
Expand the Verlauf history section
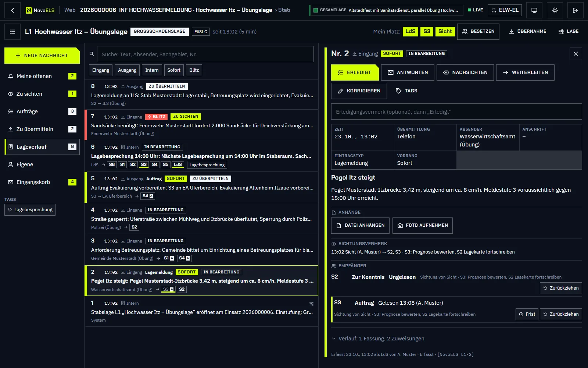pos(378,339)
